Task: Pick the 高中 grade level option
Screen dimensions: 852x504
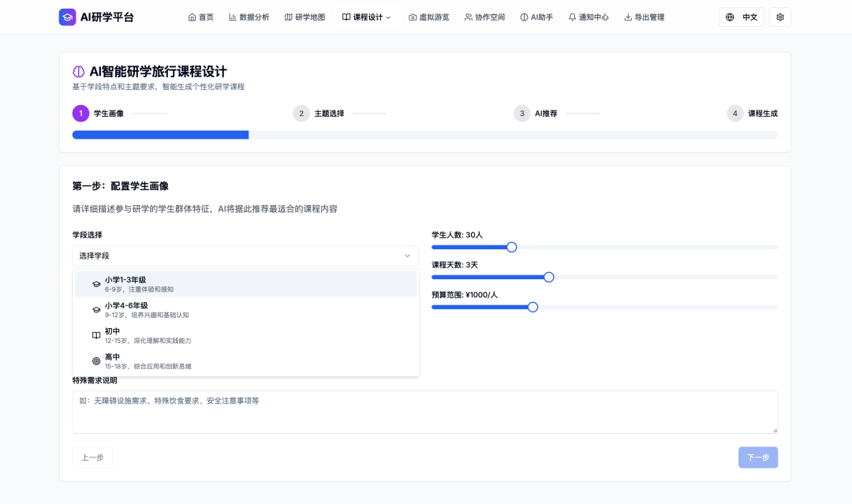Action: (245, 361)
